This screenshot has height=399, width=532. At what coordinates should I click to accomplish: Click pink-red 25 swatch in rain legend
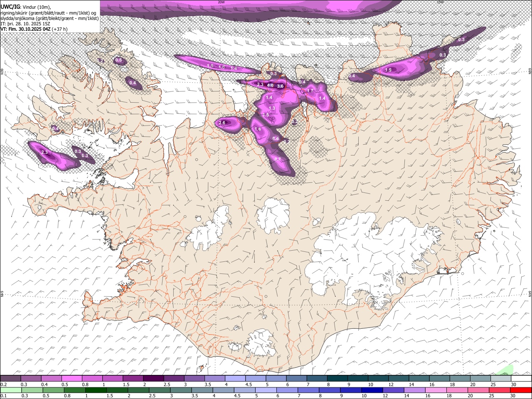(500, 390)
